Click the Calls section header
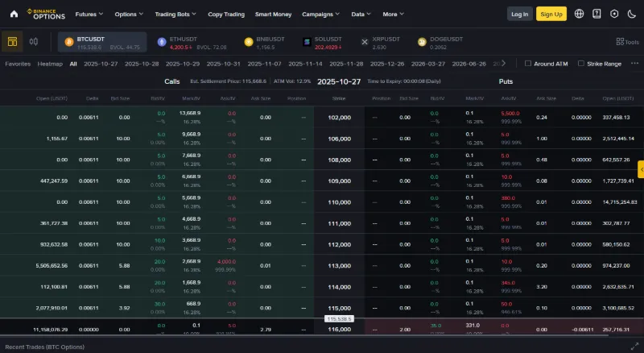This screenshot has height=353, width=644. 172,81
